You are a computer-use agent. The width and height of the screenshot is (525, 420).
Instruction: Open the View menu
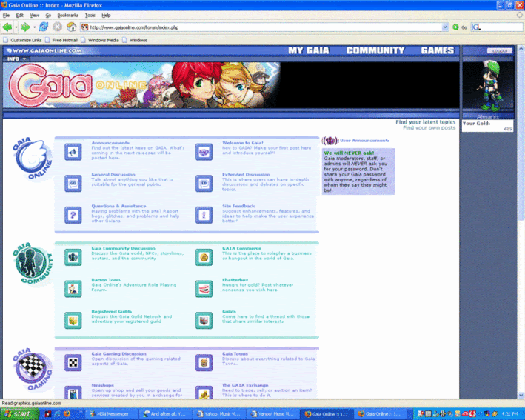[x=35, y=16]
